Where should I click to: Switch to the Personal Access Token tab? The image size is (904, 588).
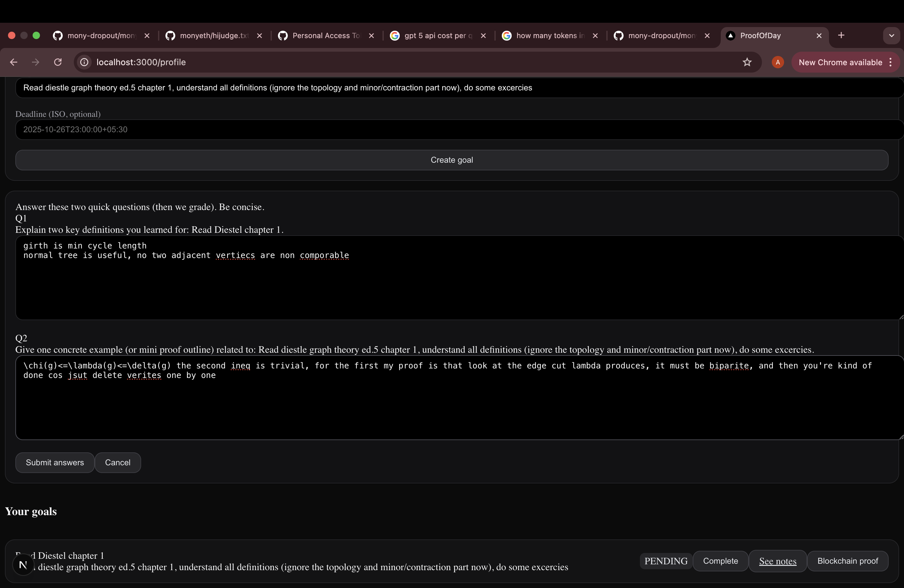326,36
